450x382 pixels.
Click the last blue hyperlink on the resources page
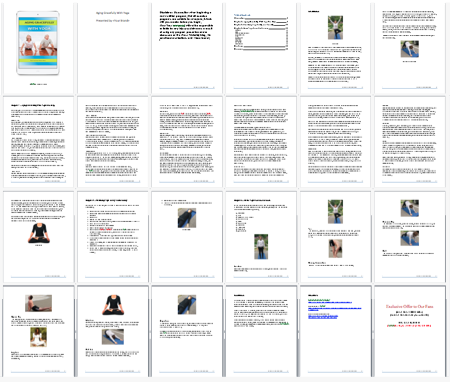(323, 317)
